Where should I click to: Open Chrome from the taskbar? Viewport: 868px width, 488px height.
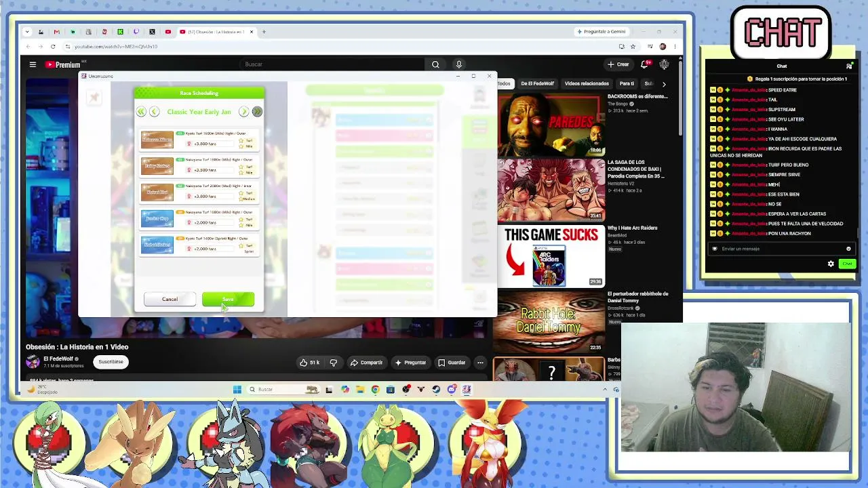tap(375, 390)
